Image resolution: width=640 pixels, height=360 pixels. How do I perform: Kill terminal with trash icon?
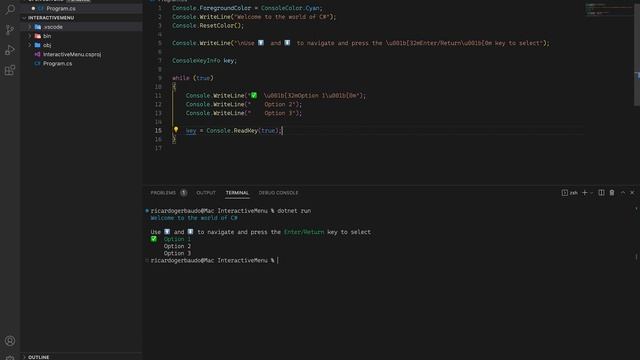tap(612, 193)
